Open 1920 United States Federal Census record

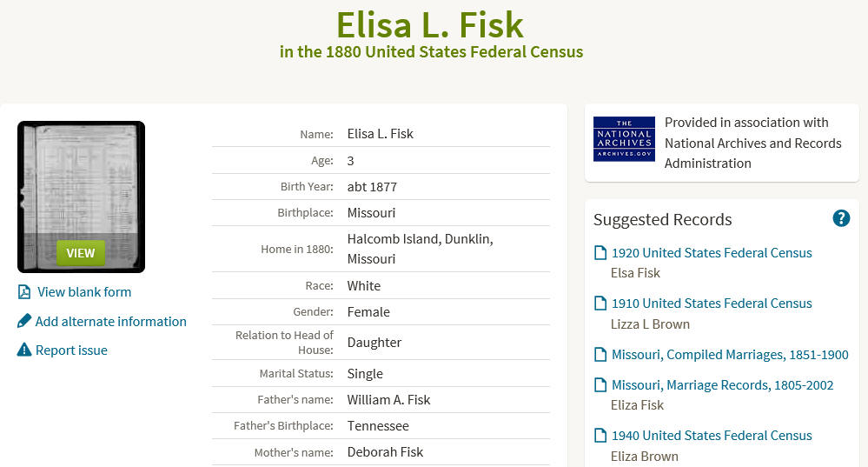[x=712, y=252]
